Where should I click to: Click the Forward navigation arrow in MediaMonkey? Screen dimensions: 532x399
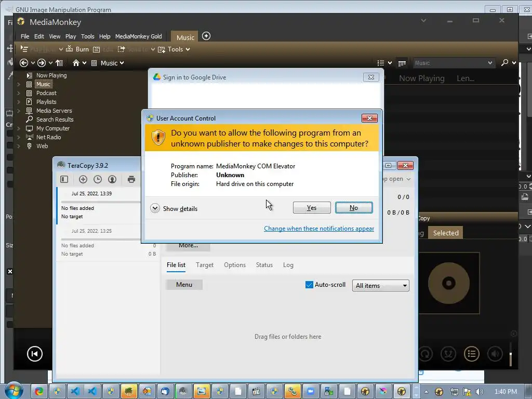coord(42,63)
